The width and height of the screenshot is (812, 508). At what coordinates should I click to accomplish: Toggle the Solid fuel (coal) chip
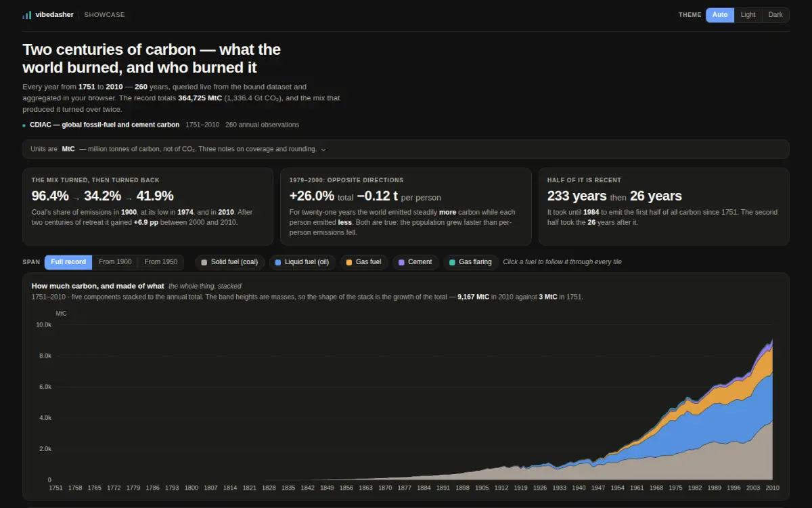(229, 262)
